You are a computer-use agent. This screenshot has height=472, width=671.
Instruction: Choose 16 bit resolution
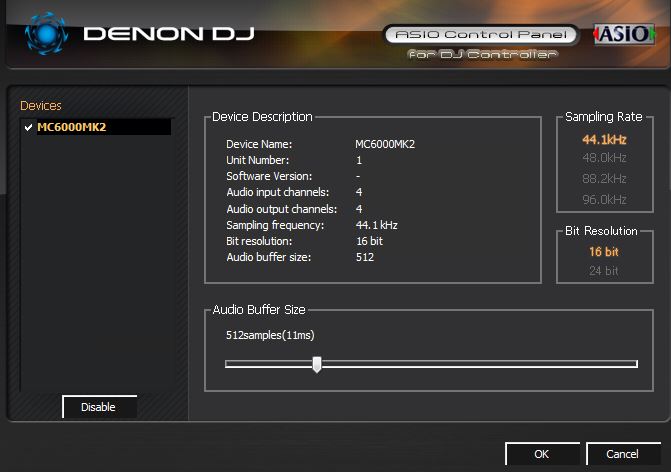tap(604, 252)
